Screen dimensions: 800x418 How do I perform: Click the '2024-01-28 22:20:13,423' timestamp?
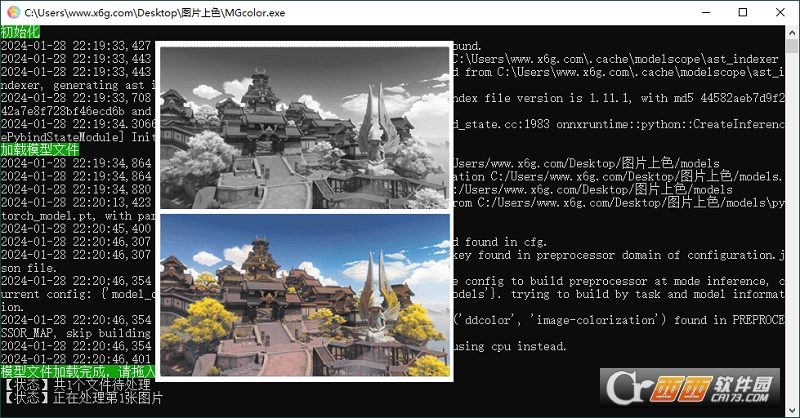(76, 203)
